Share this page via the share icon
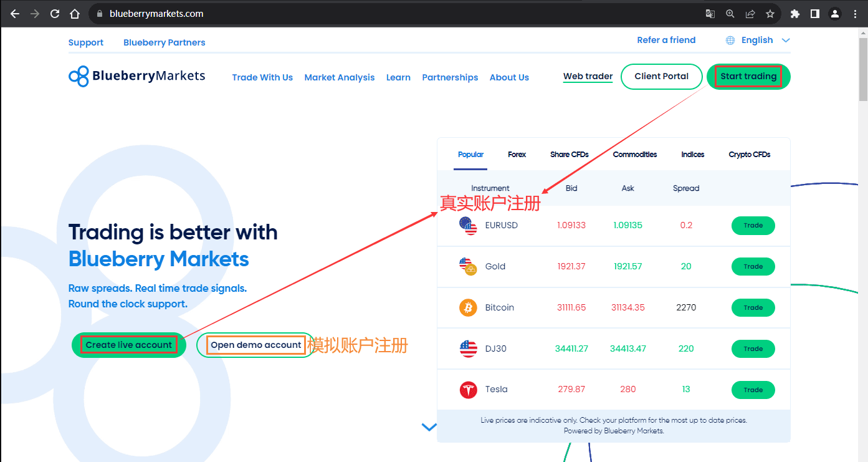The width and height of the screenshot is (868, 462). click(x=750, y=14)
